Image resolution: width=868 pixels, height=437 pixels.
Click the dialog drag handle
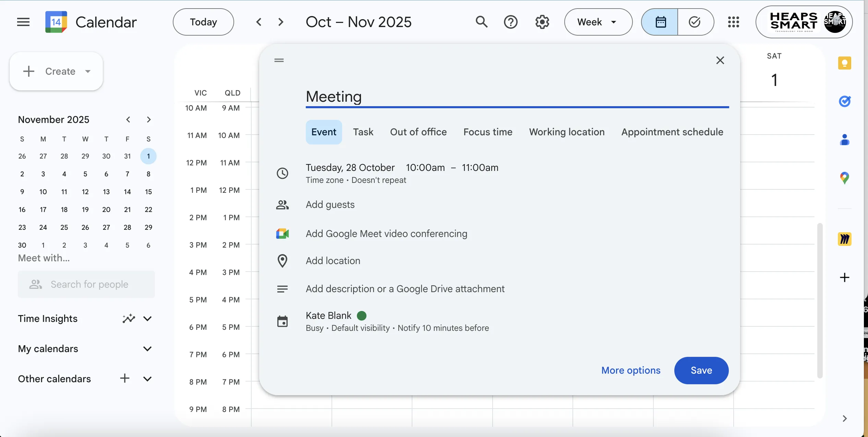point(279,60)
